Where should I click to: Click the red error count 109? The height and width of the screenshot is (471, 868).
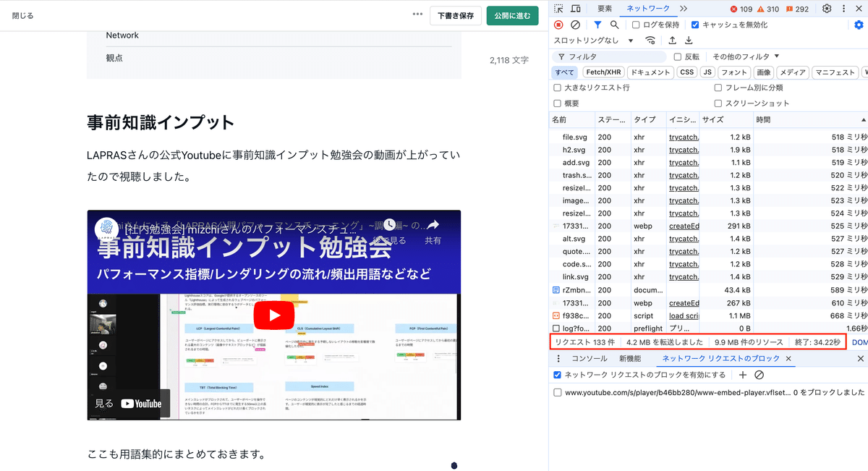[x=741, y=9]
